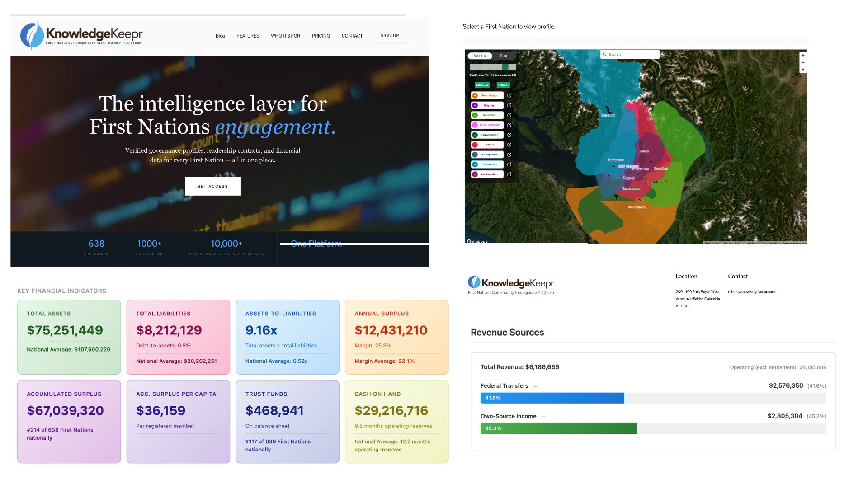Click the blue Federal Transfers 41.6% bar
This screenshot has width=868, height=488.
pos(552,398)
